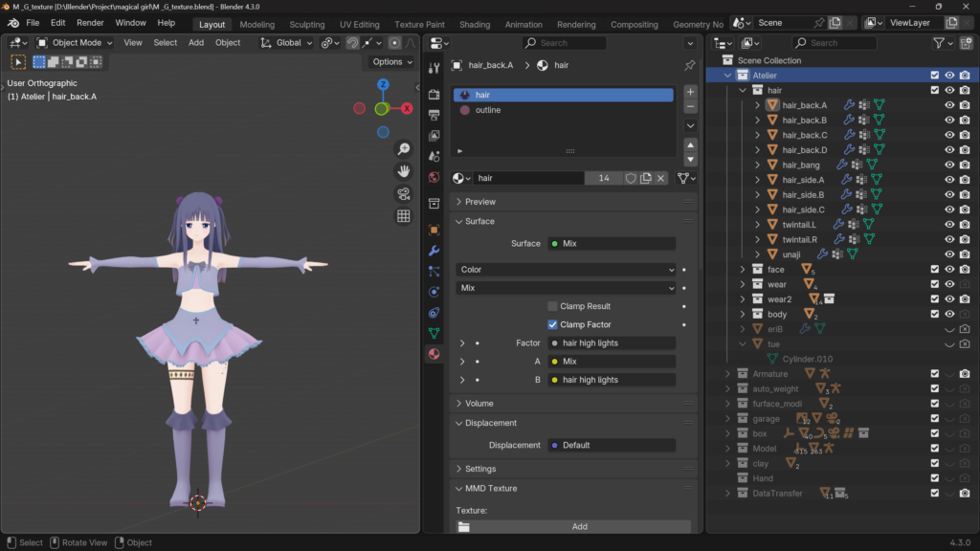Viewport: 980px width, 551px height.
Task: Switch orthographic/perspective with the grid icon
Action: coord(404,216)
